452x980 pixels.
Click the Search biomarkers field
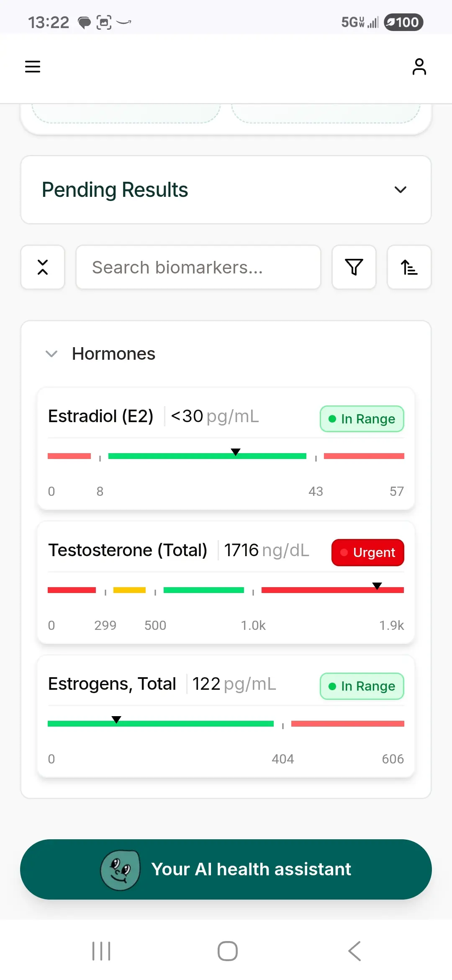point(198,267)
